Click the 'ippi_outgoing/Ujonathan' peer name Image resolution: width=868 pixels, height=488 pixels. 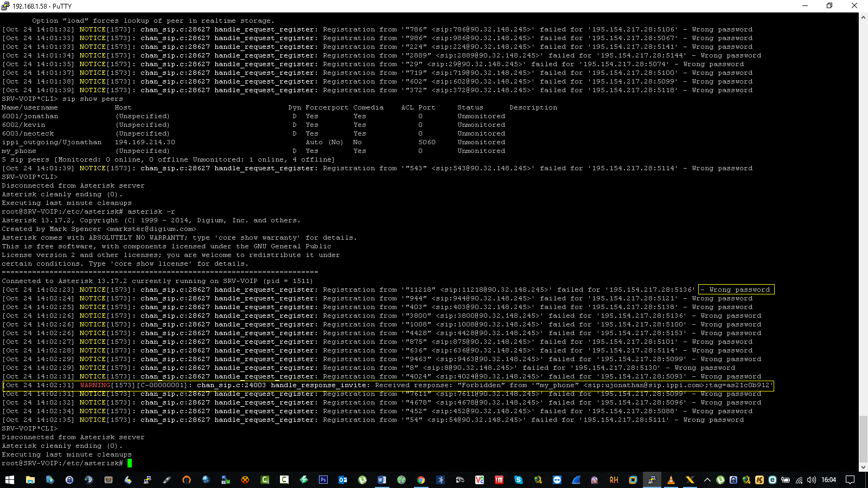52,142
